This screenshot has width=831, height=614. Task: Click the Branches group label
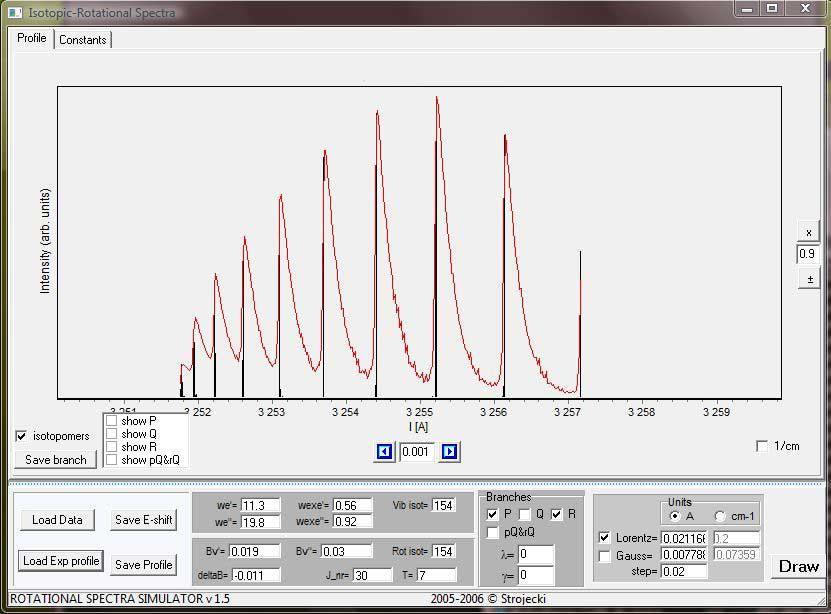[508, 497]
